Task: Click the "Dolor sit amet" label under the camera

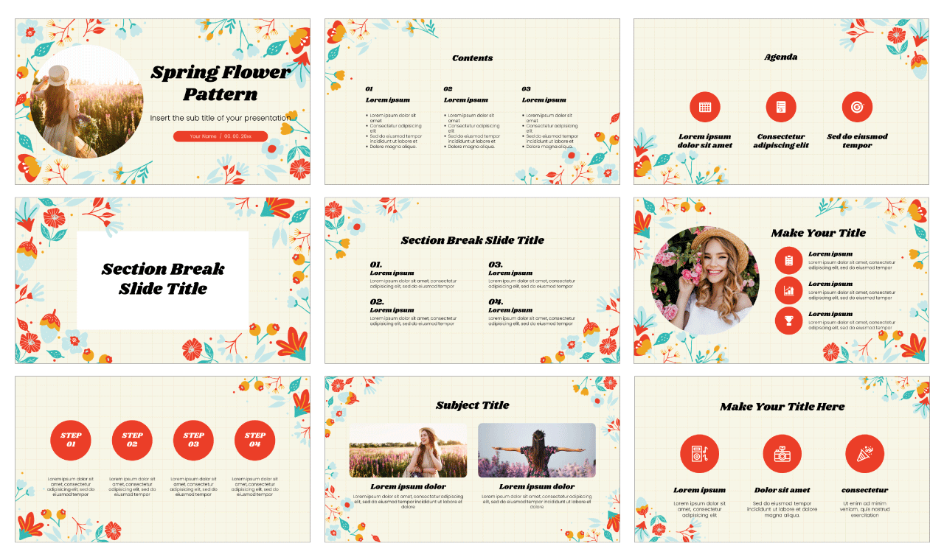Action: 782,490
